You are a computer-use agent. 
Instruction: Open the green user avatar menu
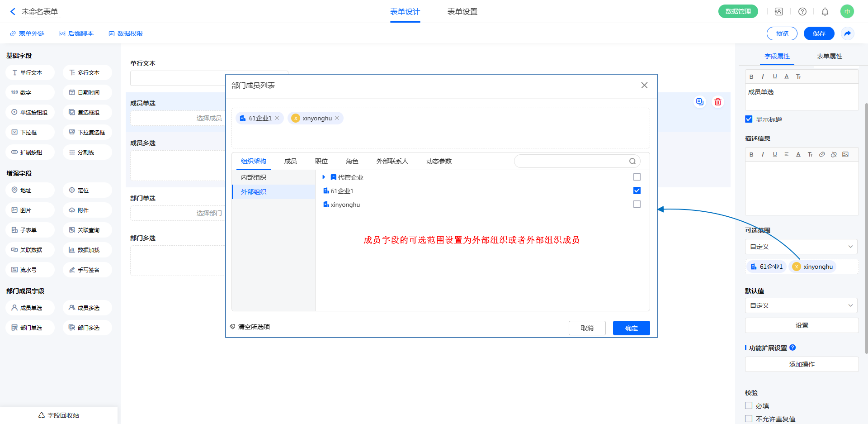(847, 11)
